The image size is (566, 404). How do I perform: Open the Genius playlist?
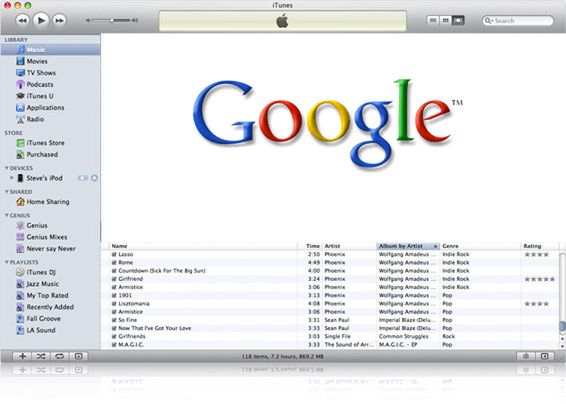(51, 225)
